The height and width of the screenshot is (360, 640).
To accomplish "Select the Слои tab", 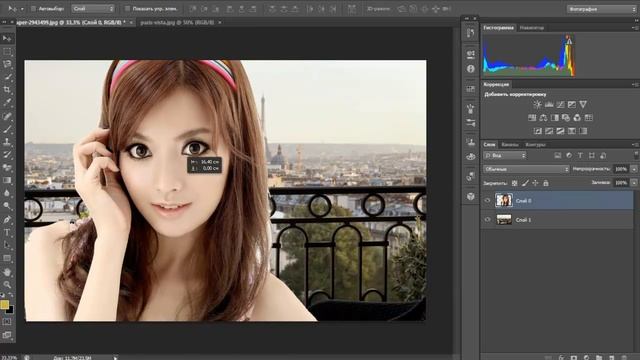I will [489, 144].
